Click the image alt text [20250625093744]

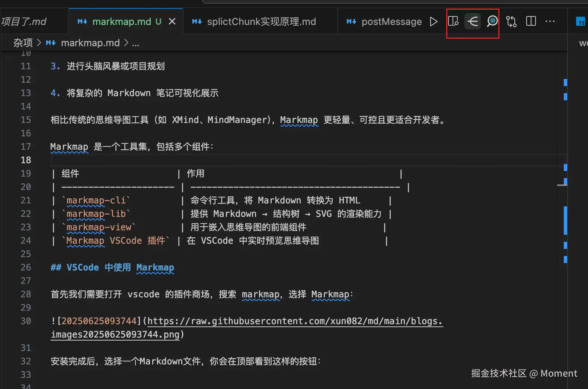(x=99, y=321)
